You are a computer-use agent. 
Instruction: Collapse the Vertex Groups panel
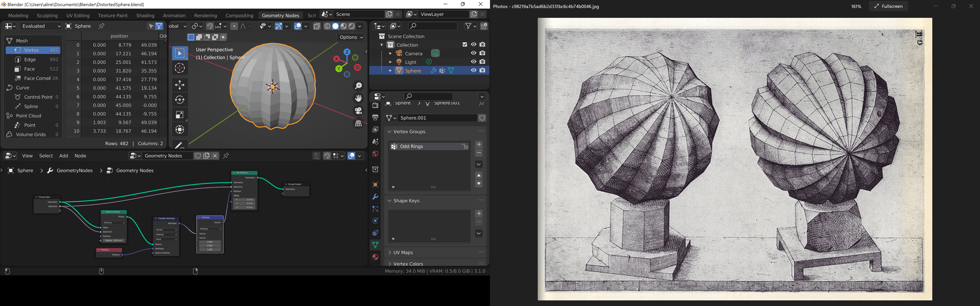click(x=409, y=132)
